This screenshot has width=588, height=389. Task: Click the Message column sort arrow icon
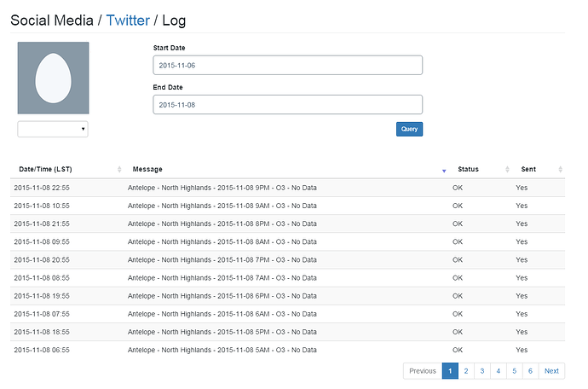[x=444, y=171]
